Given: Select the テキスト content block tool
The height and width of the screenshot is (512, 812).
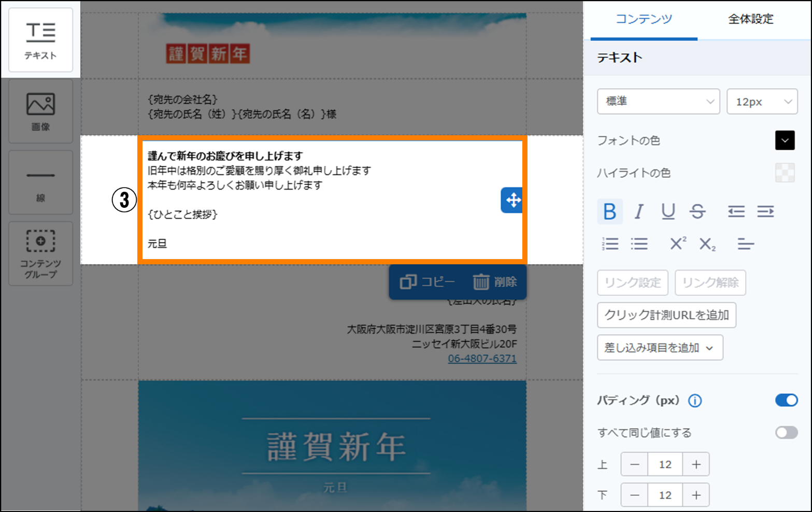Looking at the screenshot, I should pyautogui.click(x=40, y=40).
